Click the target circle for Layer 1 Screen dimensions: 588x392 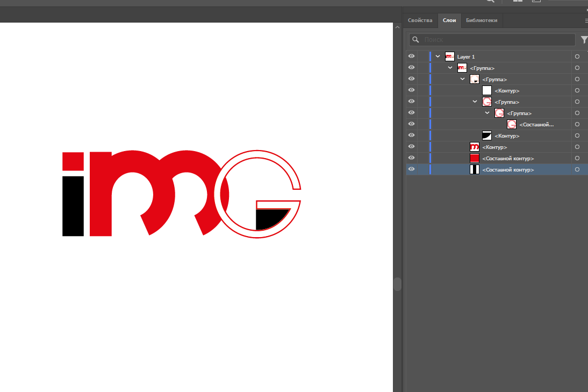tap(577, 56)
